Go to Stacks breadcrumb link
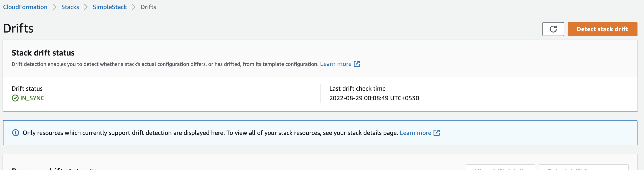The image size is (644, 170). [70, 7]
